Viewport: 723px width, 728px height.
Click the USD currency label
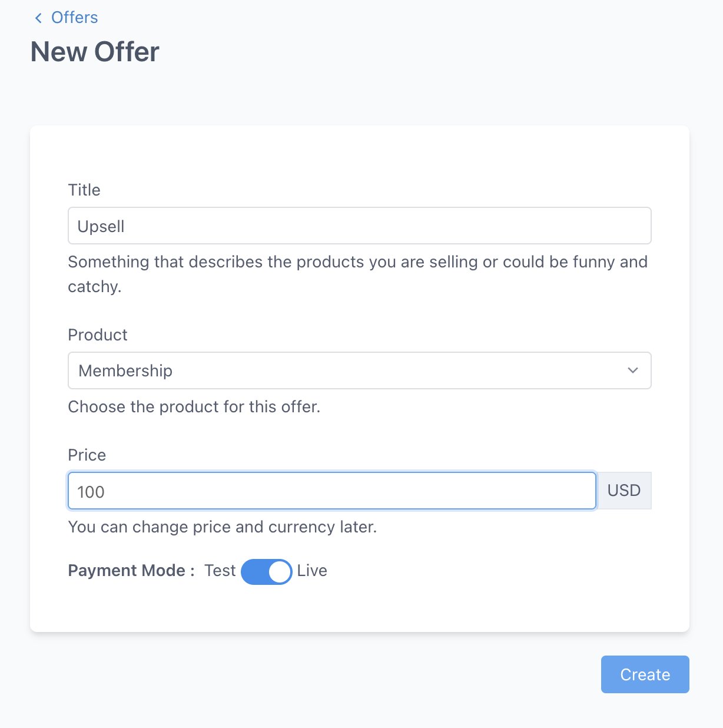pos(623,490)
